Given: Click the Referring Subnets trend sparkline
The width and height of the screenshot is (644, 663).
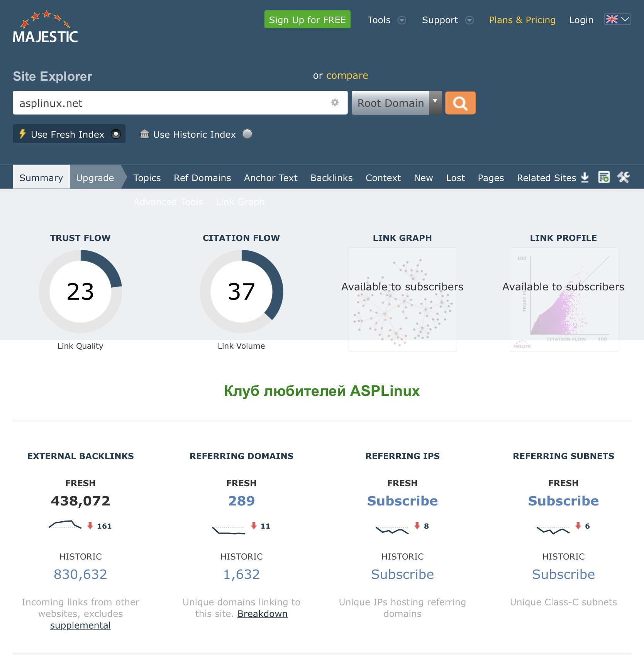Looking at the screenshot, I should 553,530.
